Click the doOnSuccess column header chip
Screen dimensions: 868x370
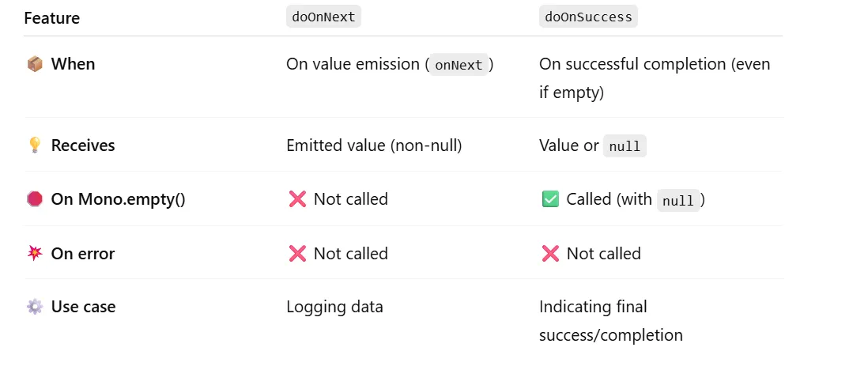click(x=588, y=17)
